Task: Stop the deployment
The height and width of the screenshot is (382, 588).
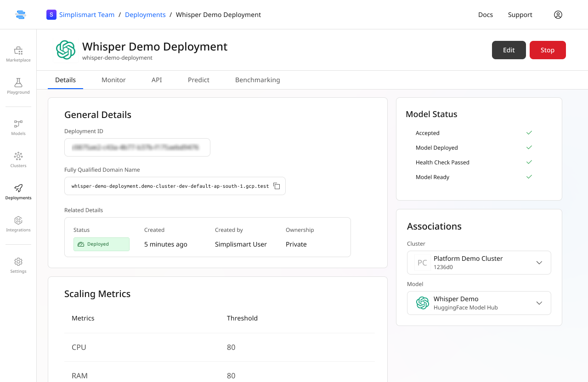Action: [548, 50]
